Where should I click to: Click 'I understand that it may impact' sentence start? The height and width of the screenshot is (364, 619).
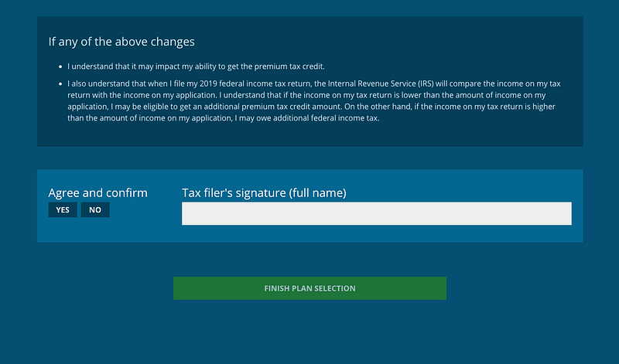116,66
